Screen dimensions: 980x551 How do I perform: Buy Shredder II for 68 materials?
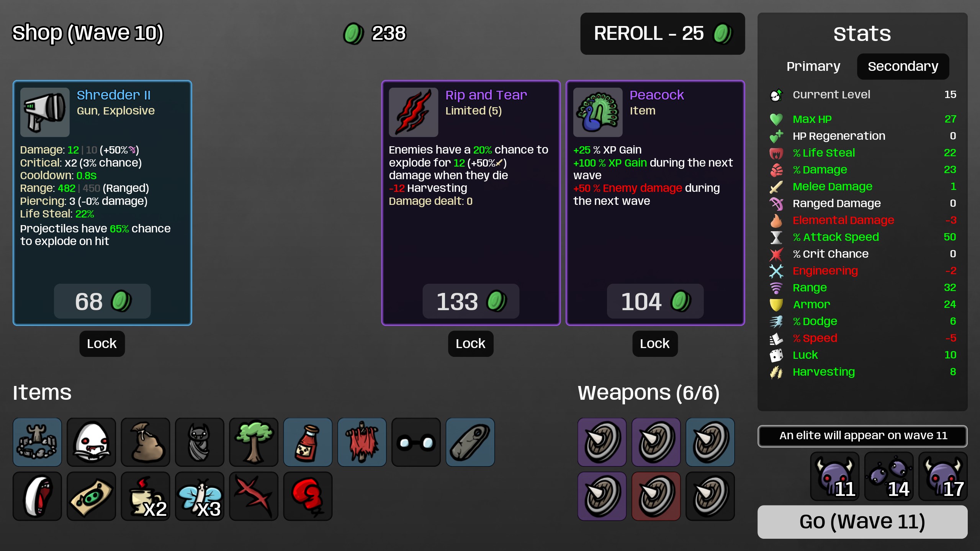point(102,301)
